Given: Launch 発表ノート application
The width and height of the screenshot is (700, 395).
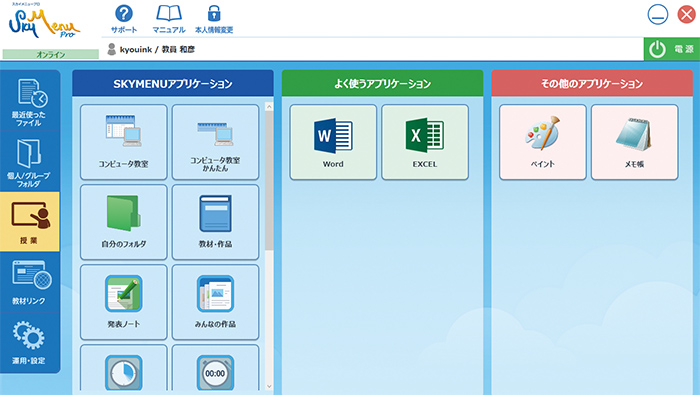Looking at the screenshot, I should click(124, 302).
